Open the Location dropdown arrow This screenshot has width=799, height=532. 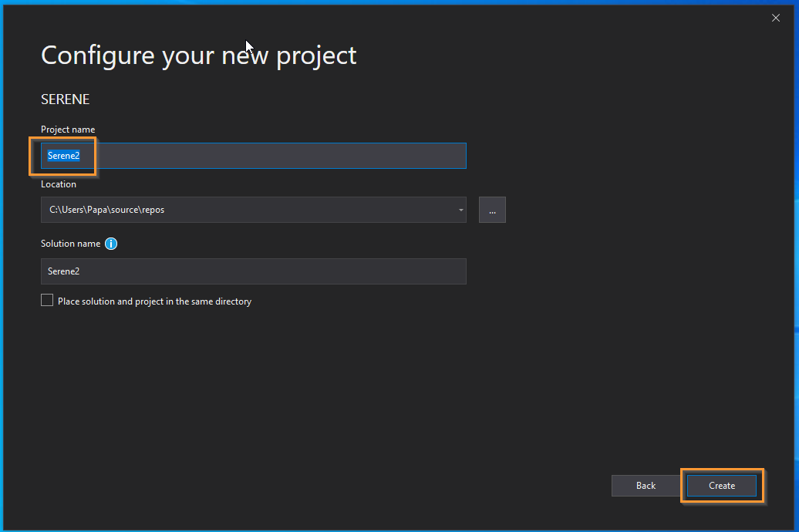460,210
